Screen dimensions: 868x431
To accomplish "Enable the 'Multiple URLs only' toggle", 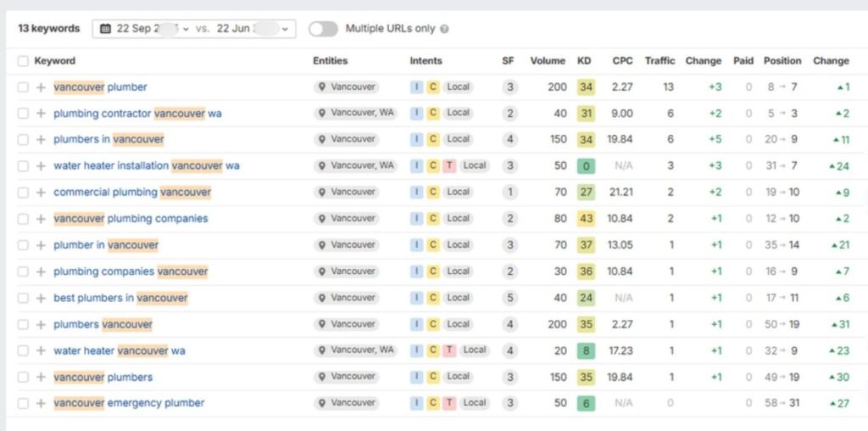I will point(323,29).
